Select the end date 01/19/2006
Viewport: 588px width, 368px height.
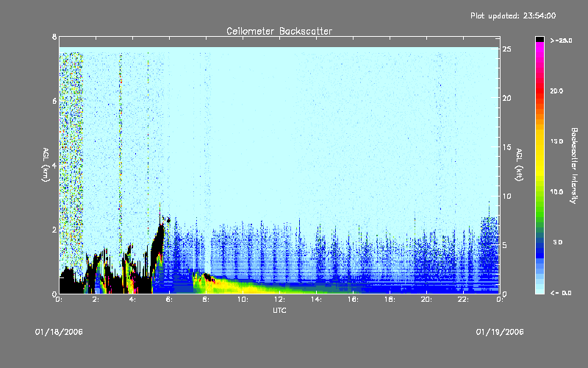pos(500,332)
